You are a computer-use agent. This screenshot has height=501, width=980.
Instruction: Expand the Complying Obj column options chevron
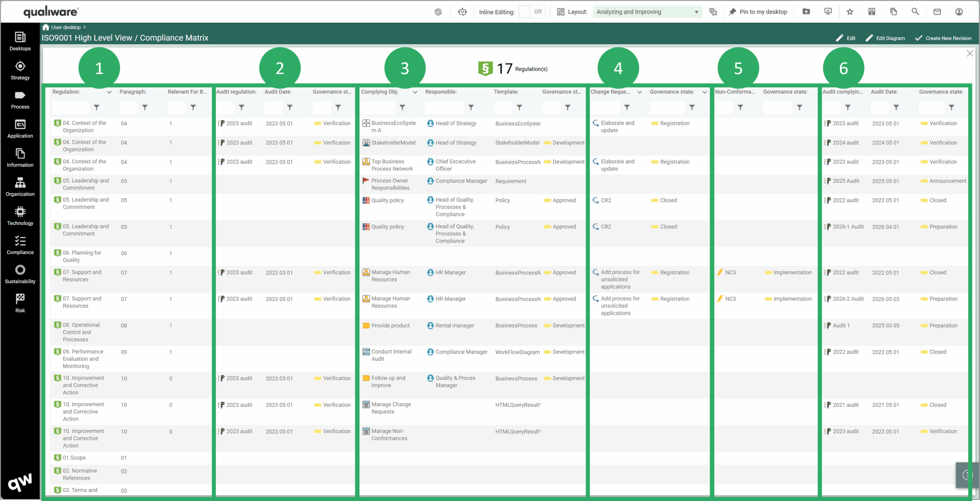point(415,92)
